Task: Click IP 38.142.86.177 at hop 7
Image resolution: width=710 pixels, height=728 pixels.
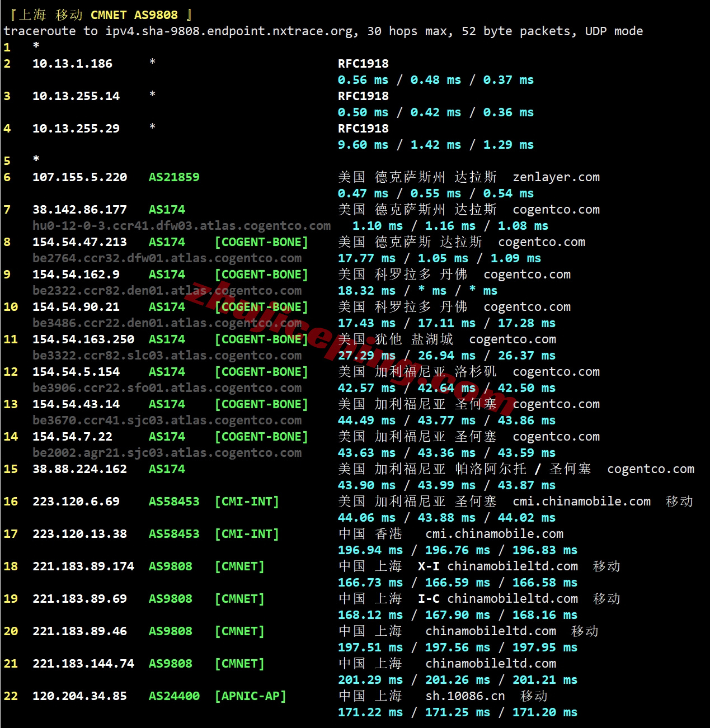Action: click(x=79, y=210)
